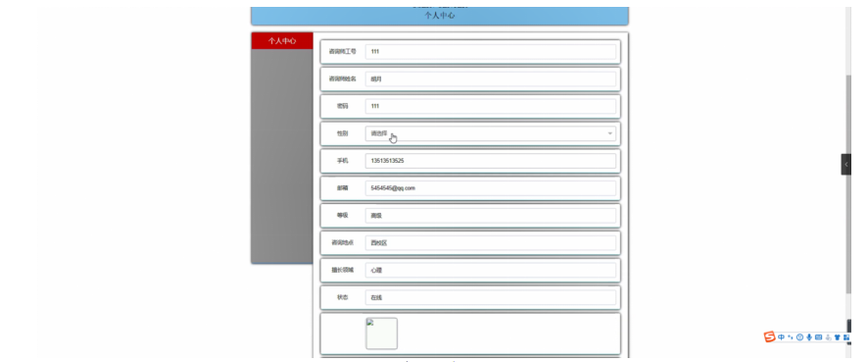Viewport: 868px width, 362px height.
Task: Focus the 咨询地点 input field
Action: [x=491, y=243]
